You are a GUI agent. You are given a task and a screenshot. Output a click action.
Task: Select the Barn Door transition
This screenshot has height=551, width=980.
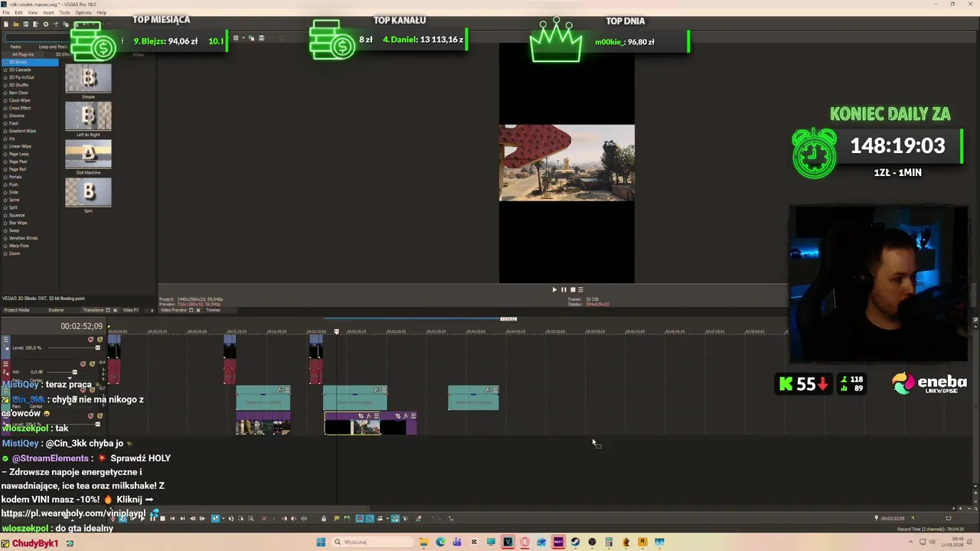[18, 93]
